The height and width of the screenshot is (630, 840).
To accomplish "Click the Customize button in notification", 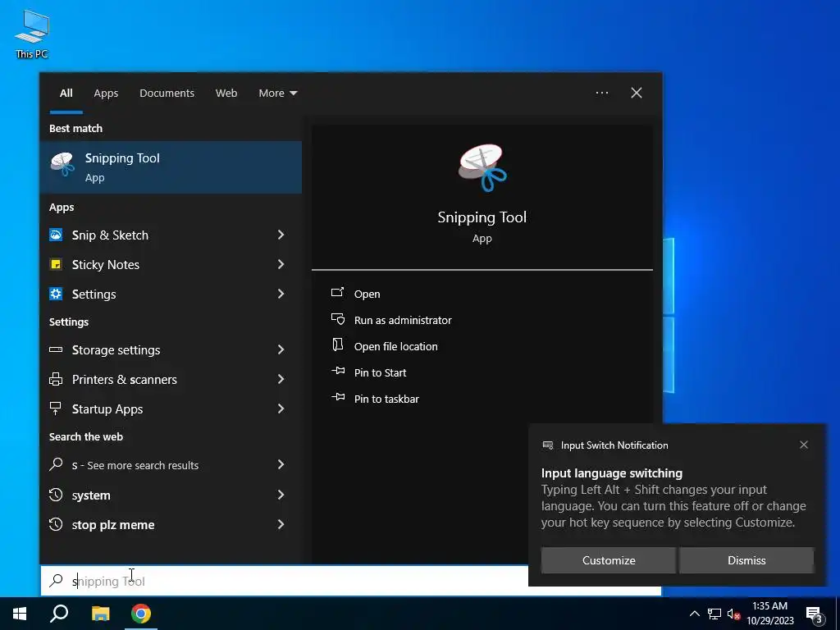I will point(609,560).
